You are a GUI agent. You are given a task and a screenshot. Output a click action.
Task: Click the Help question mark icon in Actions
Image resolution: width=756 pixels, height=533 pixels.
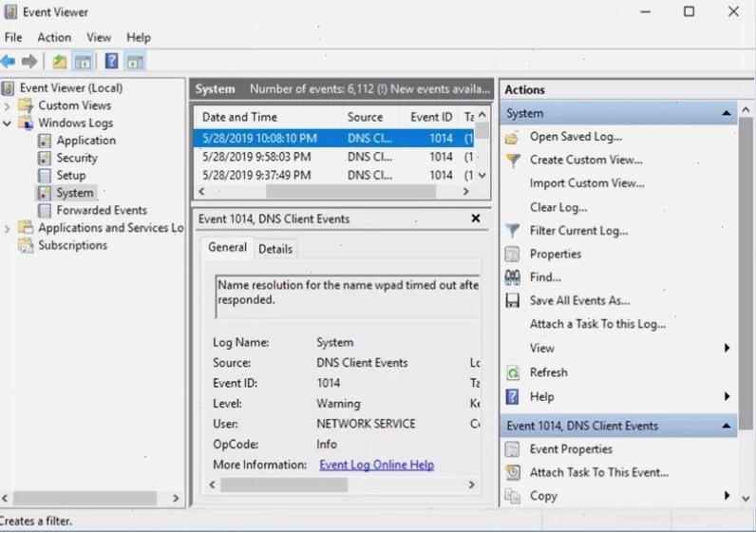(x=512, y=396)
